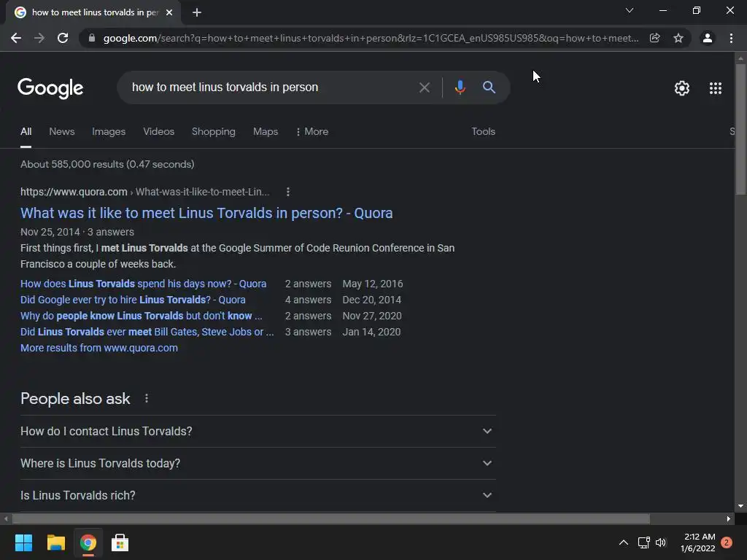Open 'Why do people know Linus Torvalds' link
747x560 pixels.
pyautogui.click(x=142, y=316)
